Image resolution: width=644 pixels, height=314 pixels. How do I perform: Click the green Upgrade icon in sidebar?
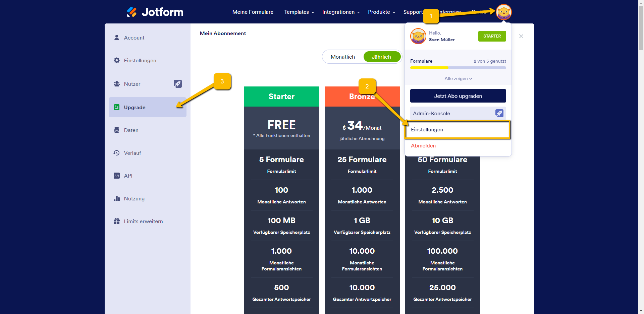117,107
